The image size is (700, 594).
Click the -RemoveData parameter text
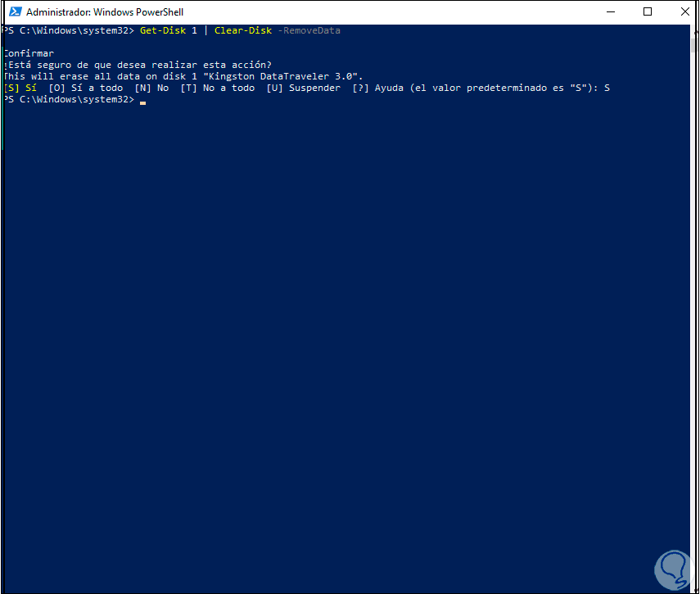pos(309,30)
